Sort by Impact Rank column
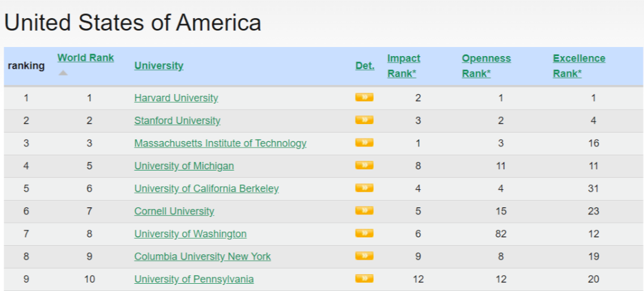The width and height of the screenshot is (644, 291). (x=404, y=66)
